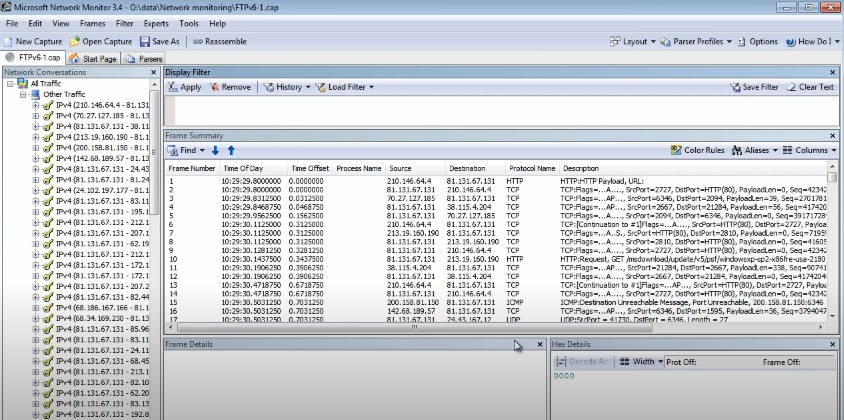Sort by the Time Of Day column header
This screenshot has height=420, width=844.
pyautogui.click(x=253, y=169)
